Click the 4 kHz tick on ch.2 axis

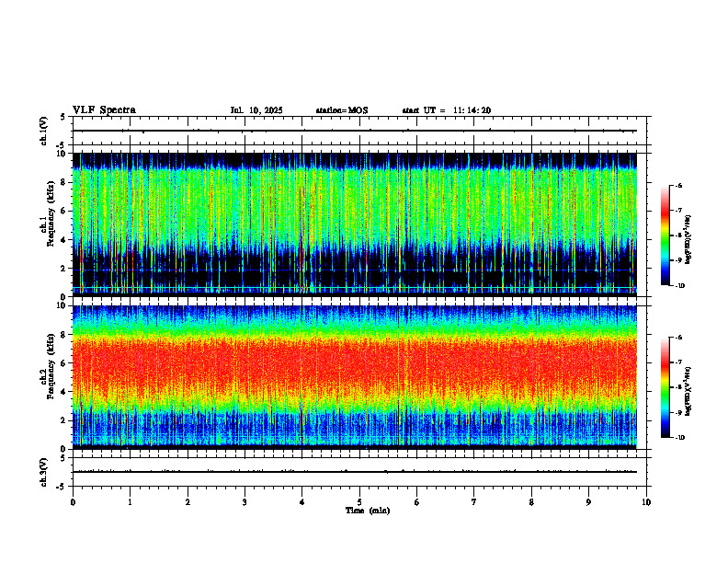pos(64,392)
